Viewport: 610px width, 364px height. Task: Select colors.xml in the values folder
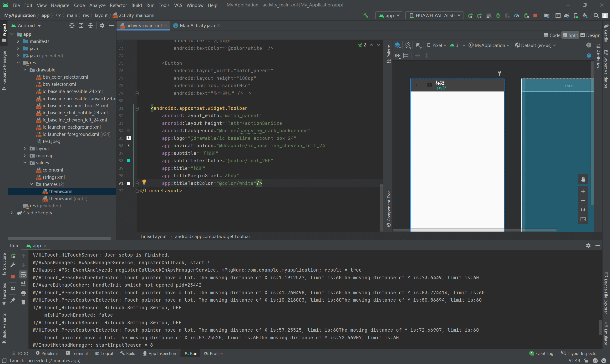52,170
